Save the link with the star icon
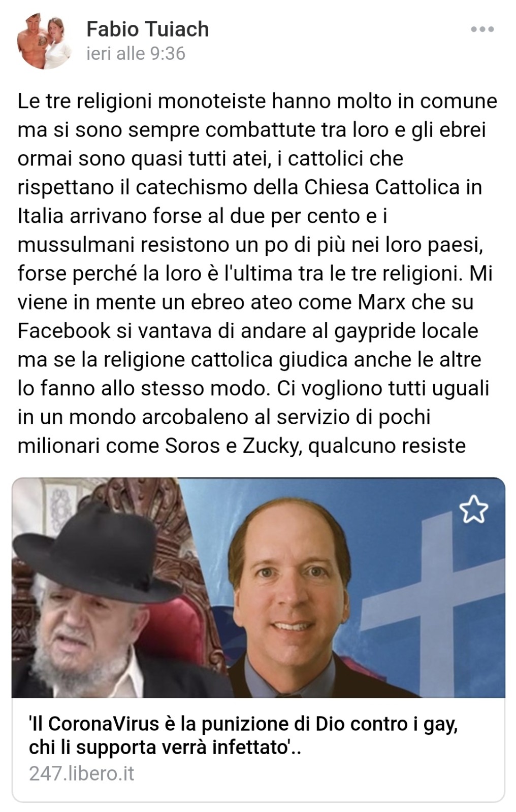The width and height of the screenshot is (516, 812). 473,510
